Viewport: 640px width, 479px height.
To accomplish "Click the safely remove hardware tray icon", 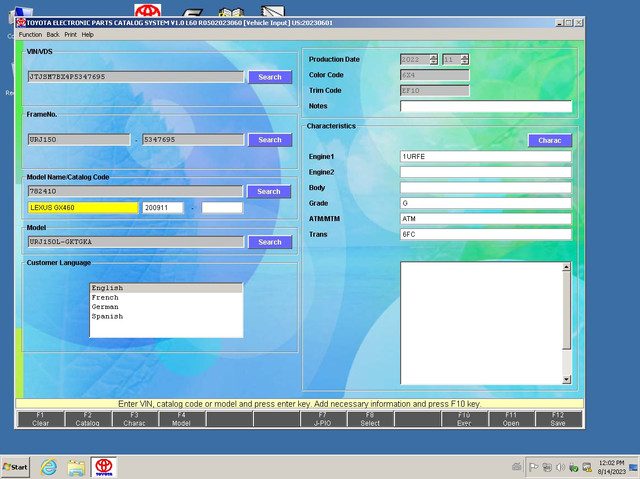I will click(573, 467).
